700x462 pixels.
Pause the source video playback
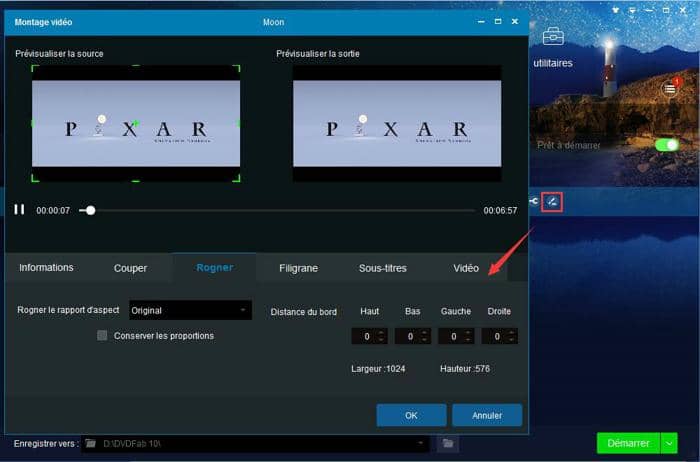(x=19, y=209)
